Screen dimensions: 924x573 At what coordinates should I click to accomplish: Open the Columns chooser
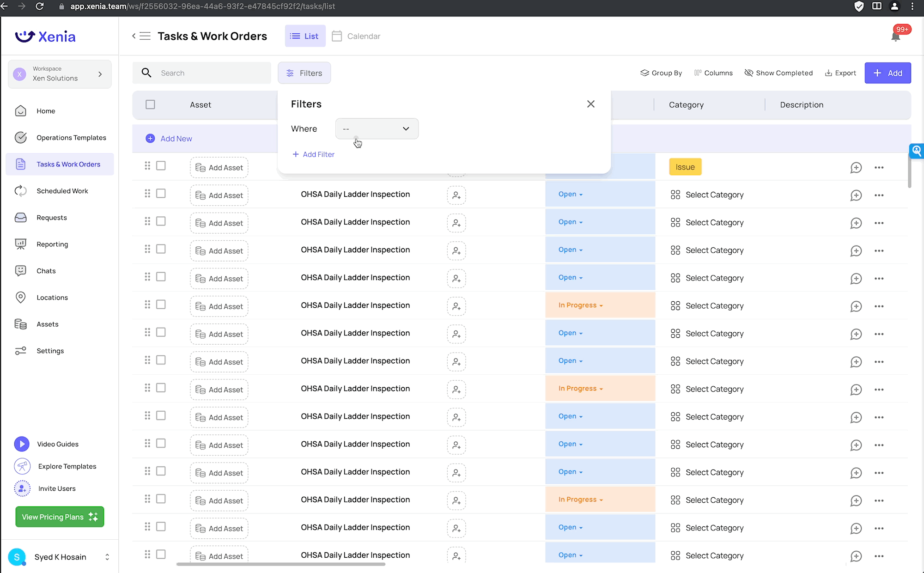coord(713,73)
